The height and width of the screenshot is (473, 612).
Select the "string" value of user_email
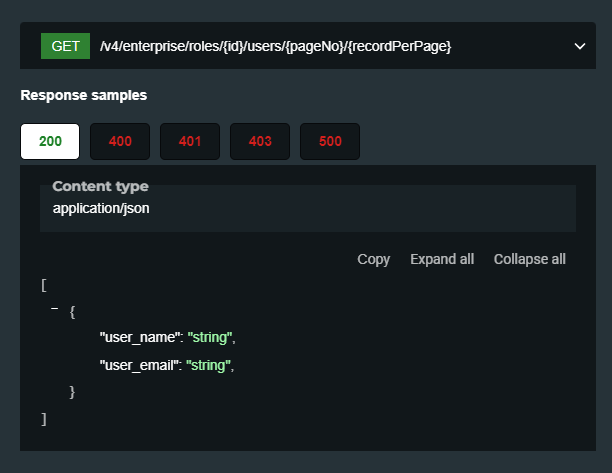[x=208, y=365]
